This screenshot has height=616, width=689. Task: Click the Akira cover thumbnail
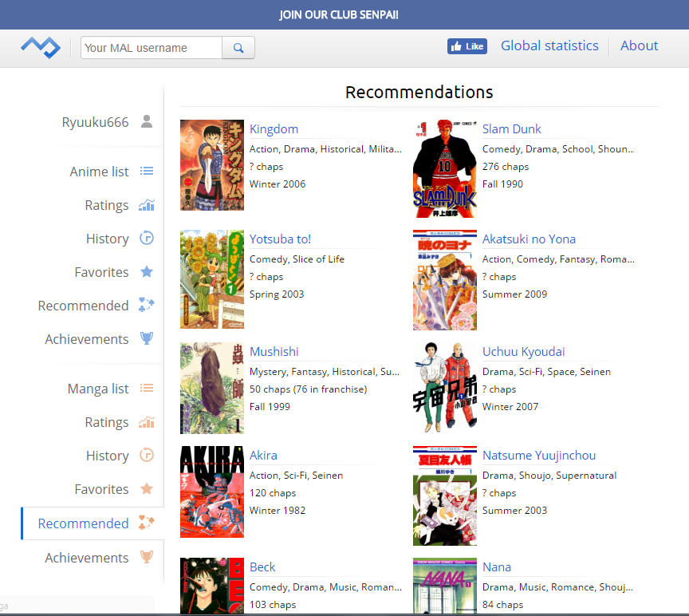click(212, 492)
